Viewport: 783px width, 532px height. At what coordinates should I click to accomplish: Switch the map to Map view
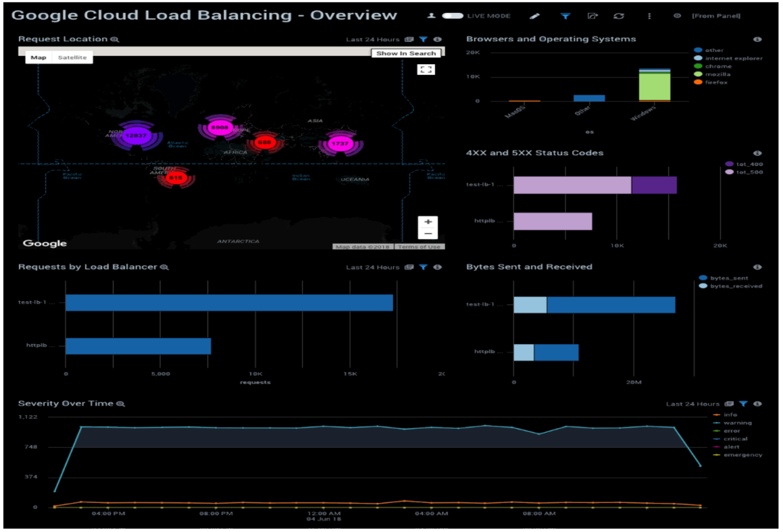pyautogui.click(x=38, y=57)
